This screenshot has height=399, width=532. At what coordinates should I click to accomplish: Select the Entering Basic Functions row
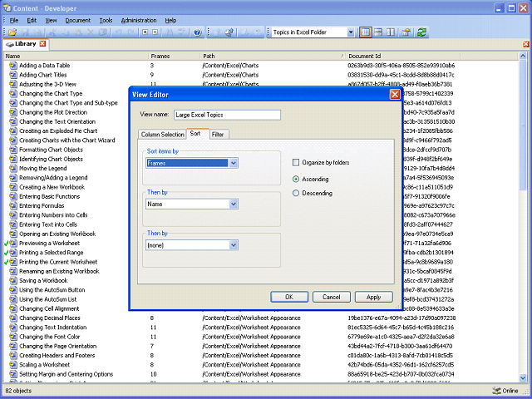[50, 196]
